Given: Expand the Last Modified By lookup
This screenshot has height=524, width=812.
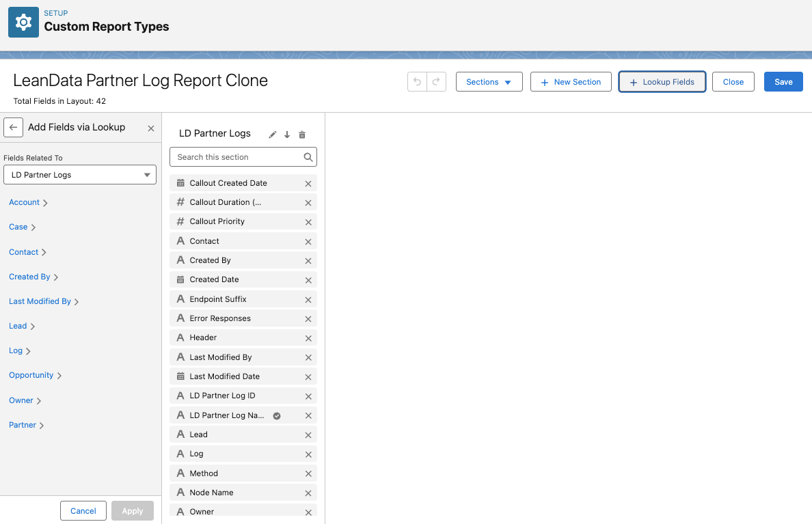Looking at the screenshot, I should (x=44, y=301).
